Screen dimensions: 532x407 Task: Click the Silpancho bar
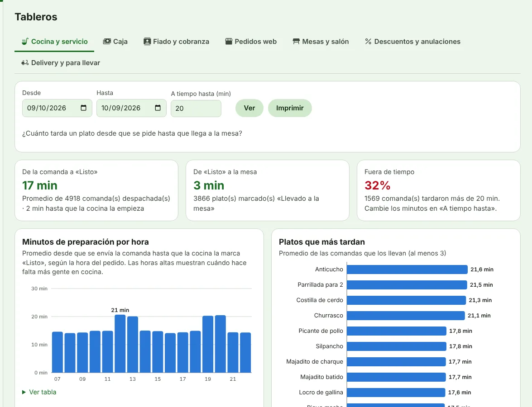(396, 346)
